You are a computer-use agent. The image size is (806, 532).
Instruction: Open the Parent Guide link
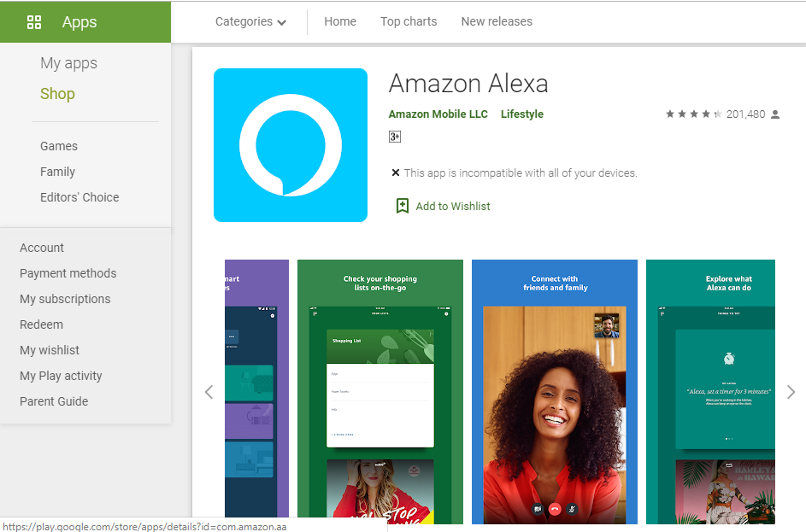point(54,401)
